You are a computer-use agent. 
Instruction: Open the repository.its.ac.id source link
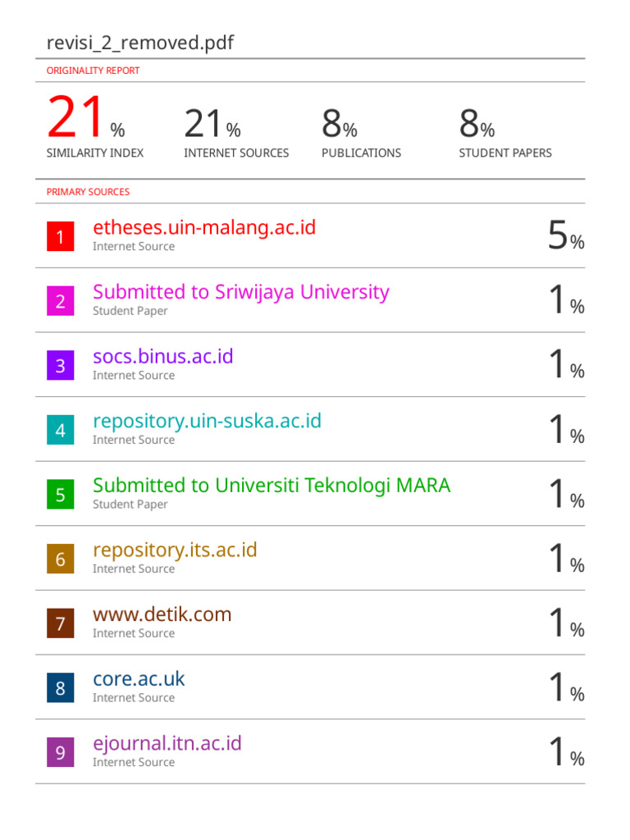tap(175, 550)
